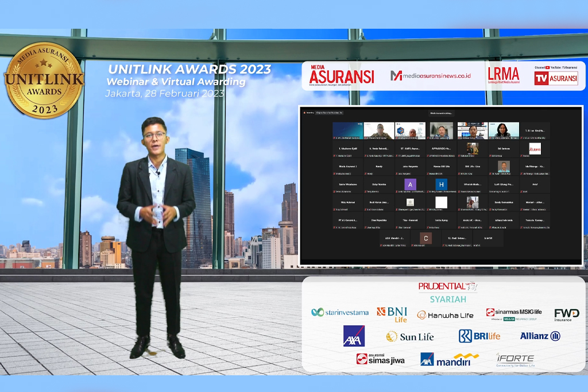Click the iForte sponsor logo
The height and width of the screenshot is (392, 588).
[x=515, y=360]
